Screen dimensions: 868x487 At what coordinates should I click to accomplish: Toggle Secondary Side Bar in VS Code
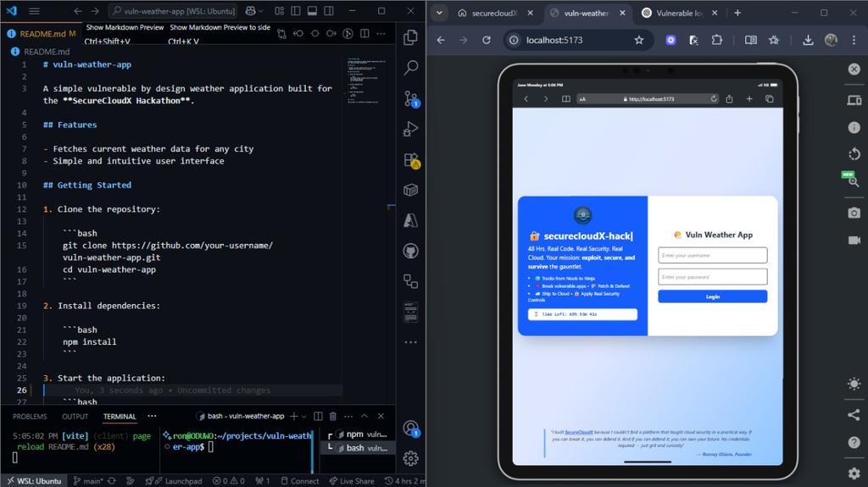(329, 11)
